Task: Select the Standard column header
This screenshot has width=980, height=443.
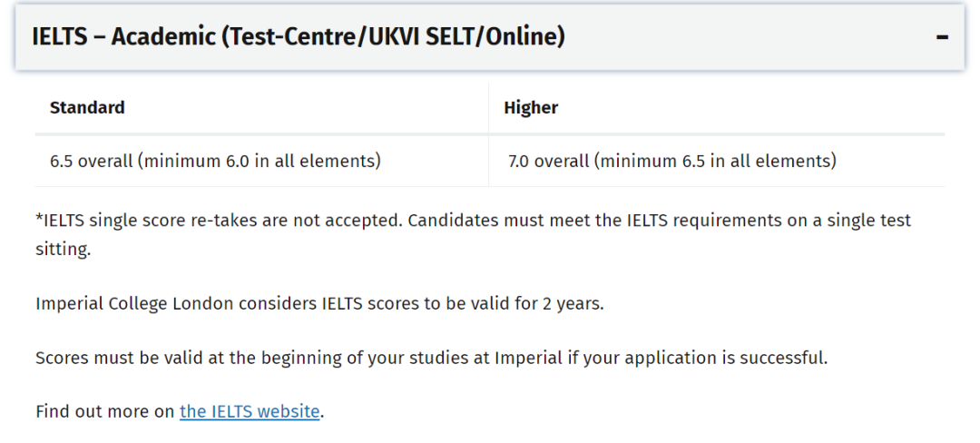Action: pos(87,107)
